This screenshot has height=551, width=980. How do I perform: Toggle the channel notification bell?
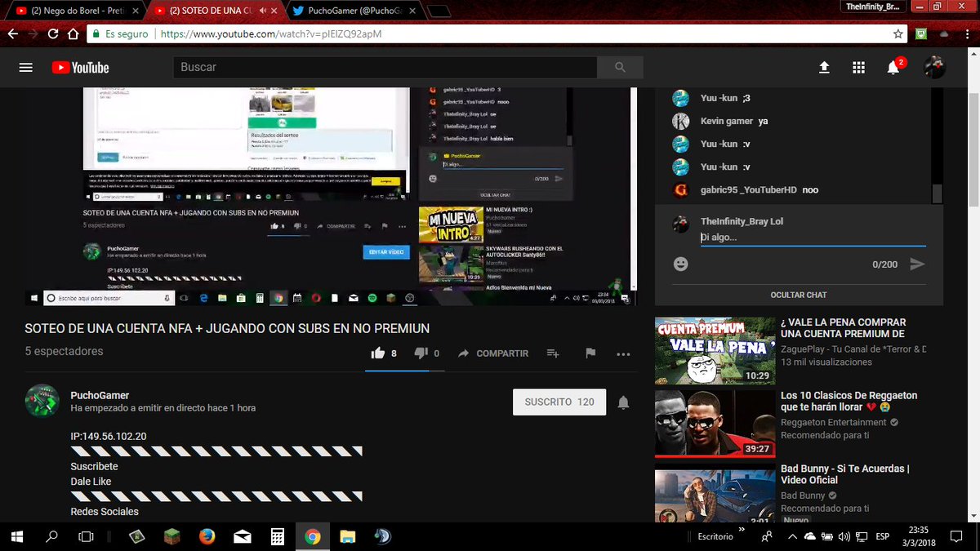(623, 402)
